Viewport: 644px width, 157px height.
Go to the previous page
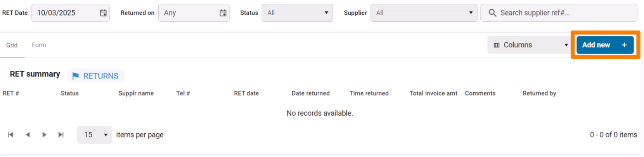click(x=28, y=135)
